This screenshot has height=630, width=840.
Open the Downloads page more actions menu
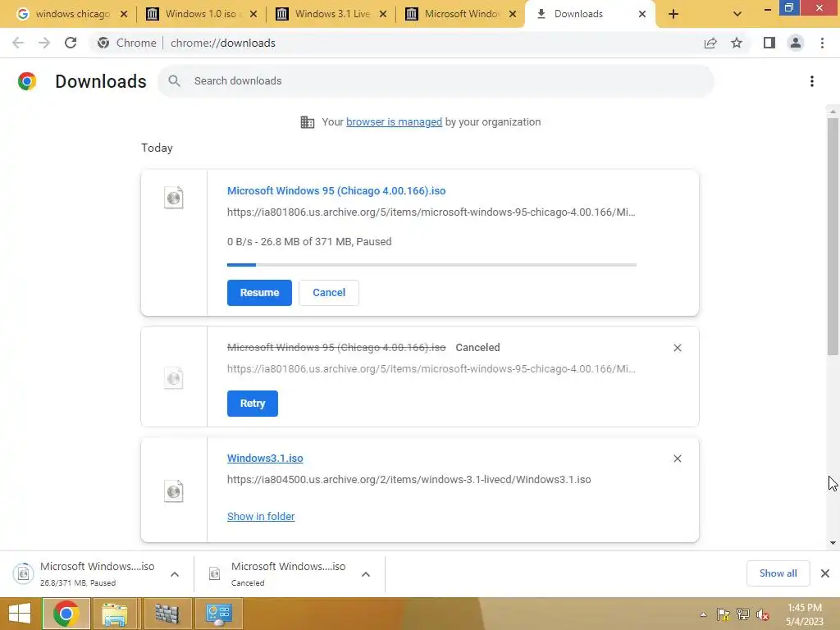click(x=812, y=81)
